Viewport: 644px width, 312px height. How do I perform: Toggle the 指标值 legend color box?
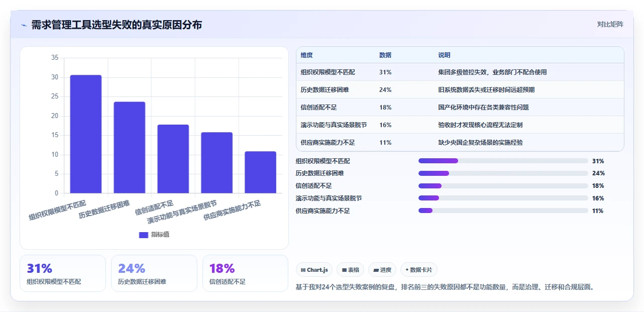pyautogui.click(x=144, y=235)
